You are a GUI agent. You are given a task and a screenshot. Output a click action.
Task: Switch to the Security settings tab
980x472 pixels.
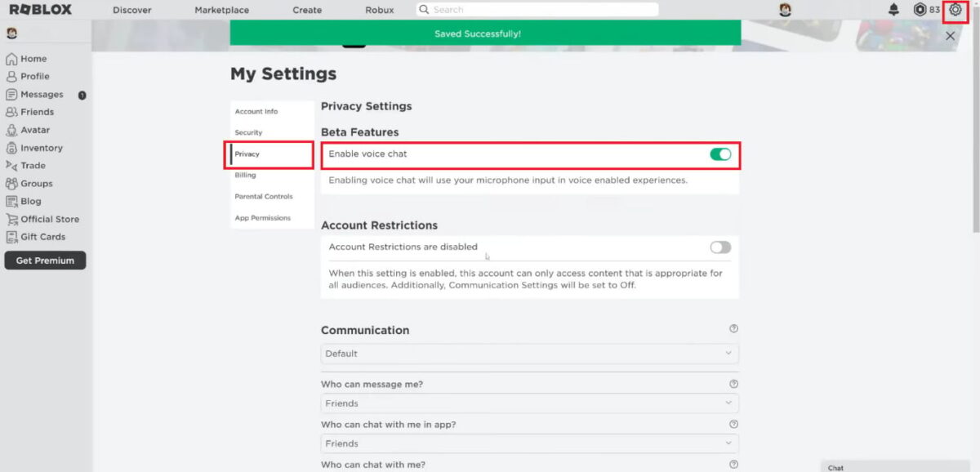click(248, 132)
